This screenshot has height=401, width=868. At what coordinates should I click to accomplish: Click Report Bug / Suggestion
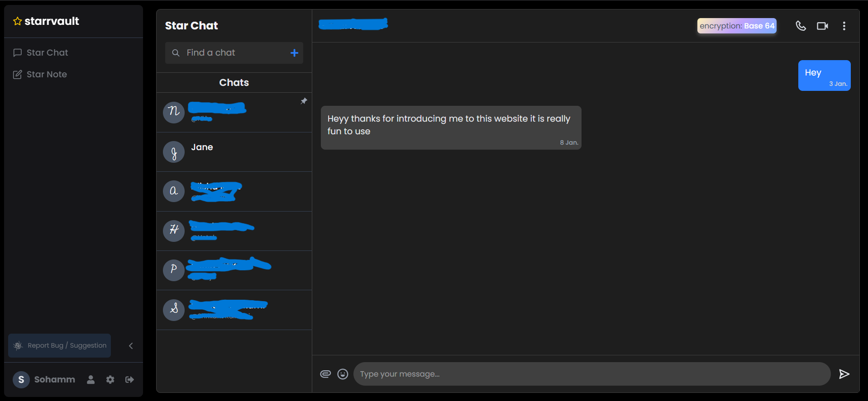click(59, 345)
